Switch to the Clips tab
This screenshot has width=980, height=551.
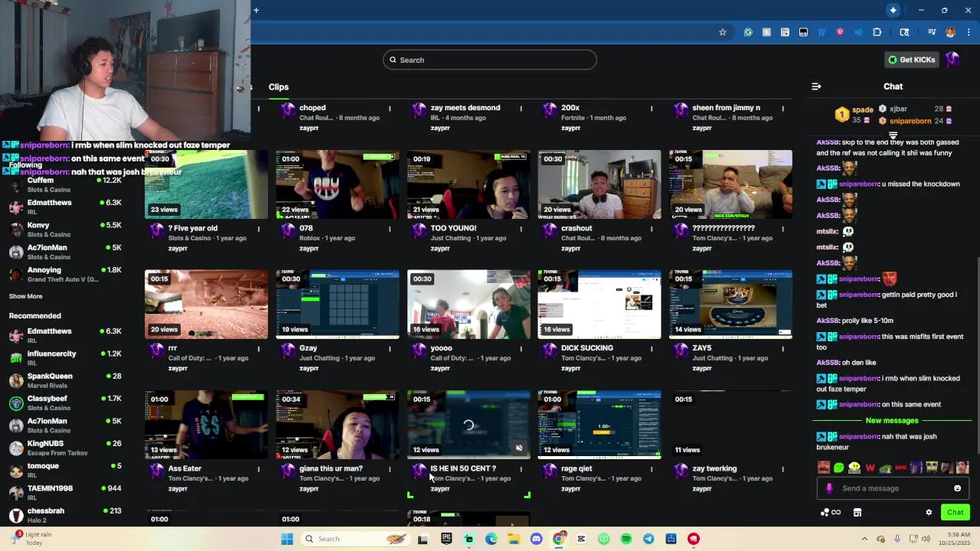pyautogui.click(x=279, y=87)
